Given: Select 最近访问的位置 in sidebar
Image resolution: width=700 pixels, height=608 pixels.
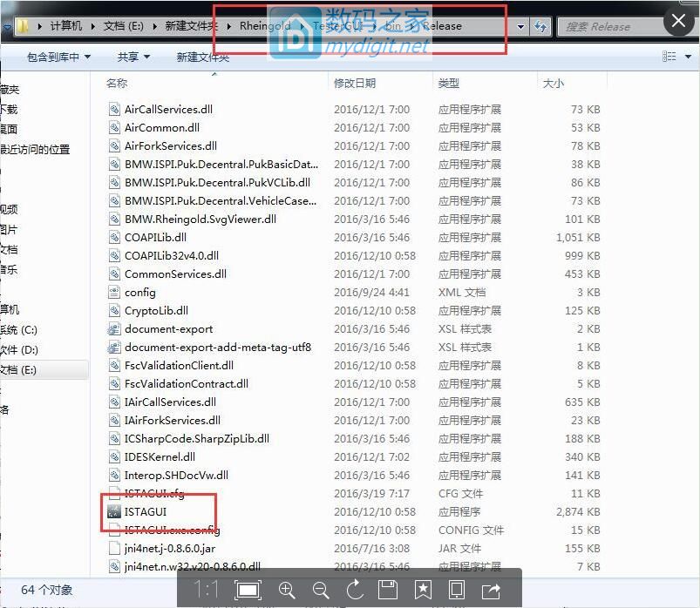Looking at the screenshot, I should [x=35, y=150].
